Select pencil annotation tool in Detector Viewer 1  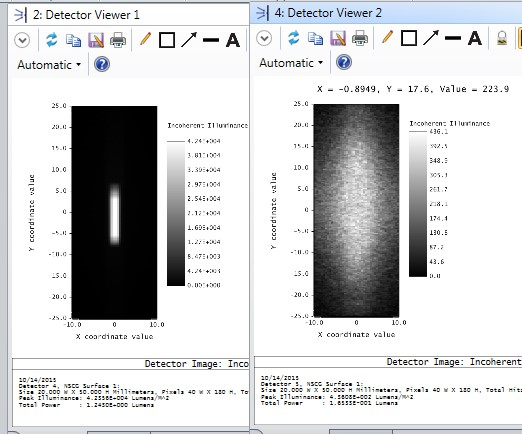(x=145, y=39)
